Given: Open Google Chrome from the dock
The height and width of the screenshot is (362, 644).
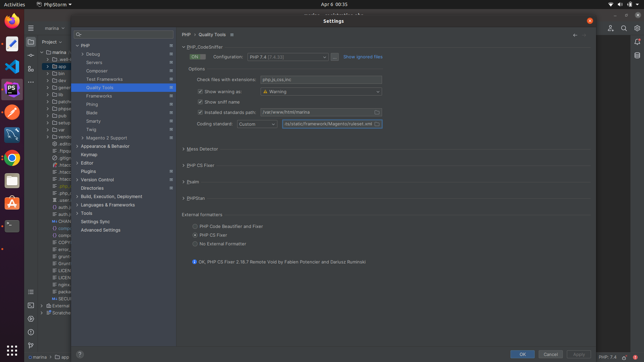Looking at the screenshot, I should [x=12, y=158].
